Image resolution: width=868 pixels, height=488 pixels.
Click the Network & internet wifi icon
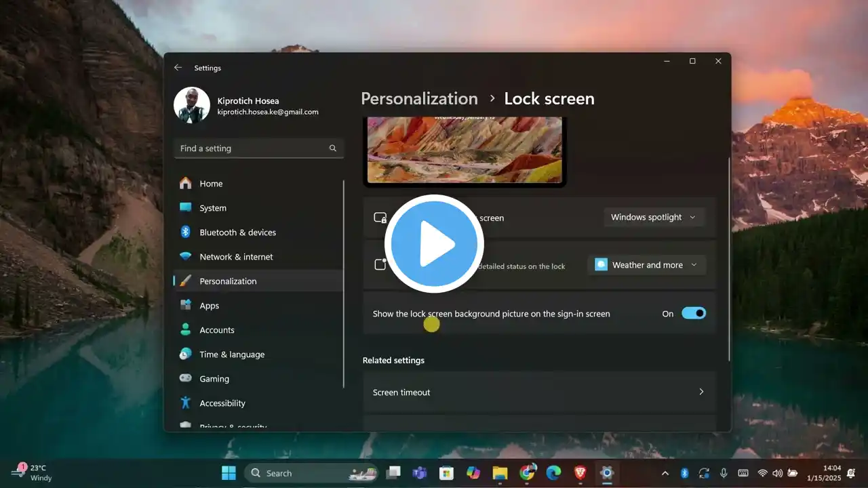(185, 257)
